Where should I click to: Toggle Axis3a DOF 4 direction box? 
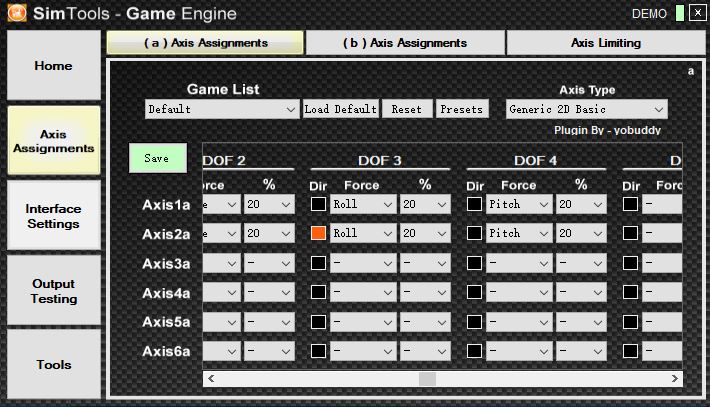[x=474, y=263]
